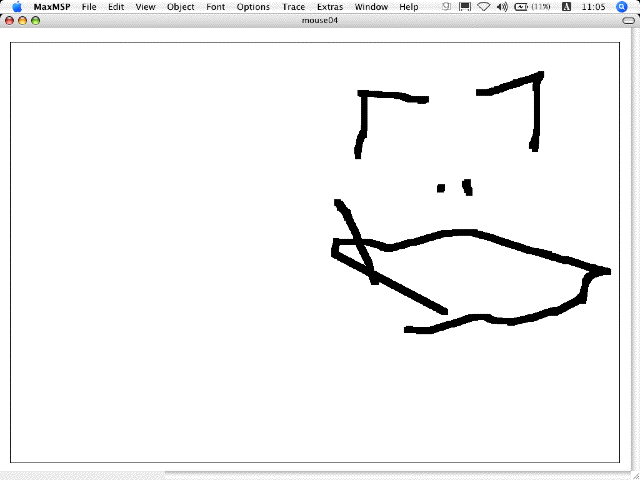The width and height of the screenshot is (640, 480).
Task: Click the mouse04 window title
Action: 320,20
